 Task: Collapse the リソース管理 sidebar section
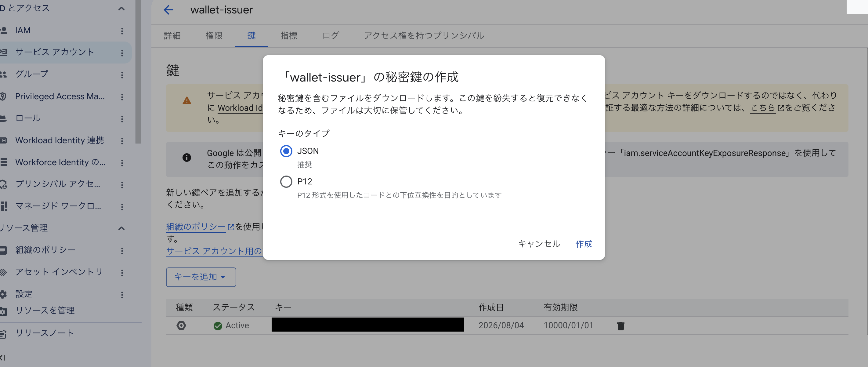[x=122, y=228]
